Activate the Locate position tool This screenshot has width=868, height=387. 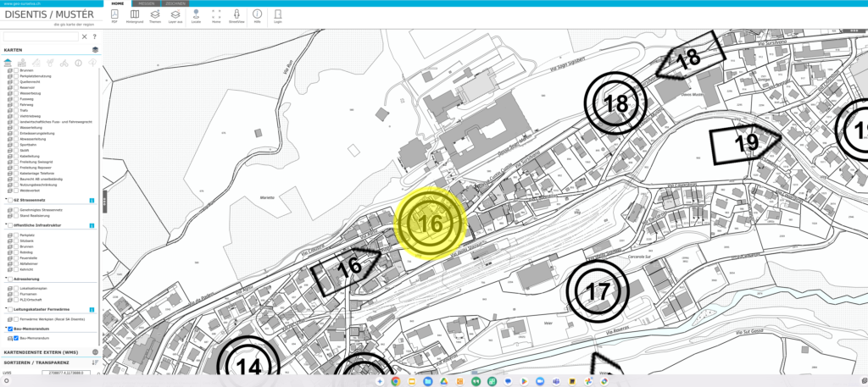tap(196, 15)
